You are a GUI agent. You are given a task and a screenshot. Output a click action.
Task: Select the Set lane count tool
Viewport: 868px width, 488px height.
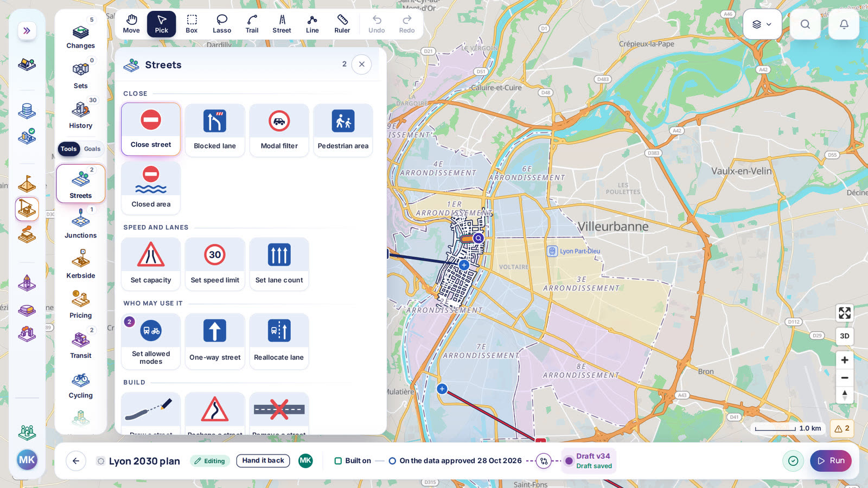tap(279, 264)
